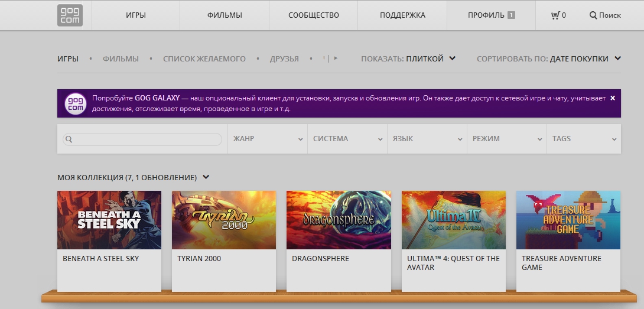The image size is (644, 309).
Task: Open the ПРОФИЛЬ top menu
Action: coord(491,15)
